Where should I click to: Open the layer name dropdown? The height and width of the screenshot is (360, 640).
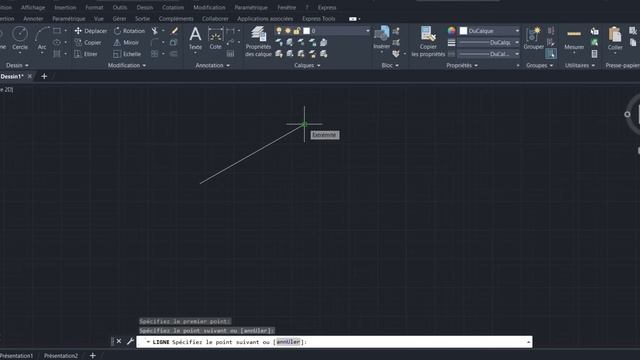367,31
